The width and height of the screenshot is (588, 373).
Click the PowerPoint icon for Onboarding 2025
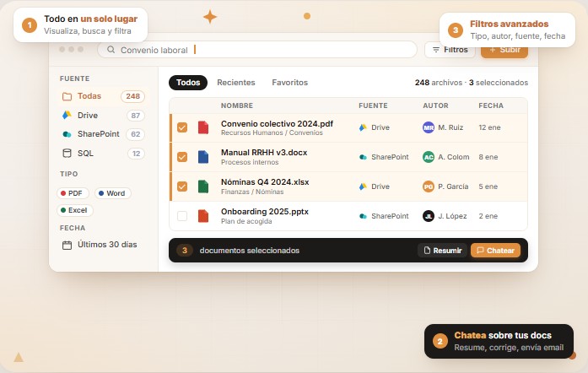point(203,216)
